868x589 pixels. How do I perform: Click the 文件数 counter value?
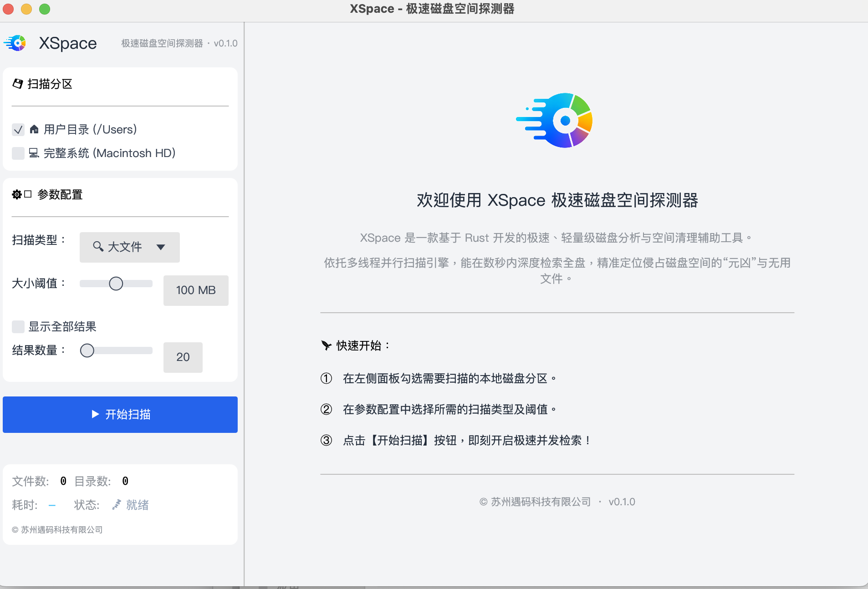pos(63,481)
